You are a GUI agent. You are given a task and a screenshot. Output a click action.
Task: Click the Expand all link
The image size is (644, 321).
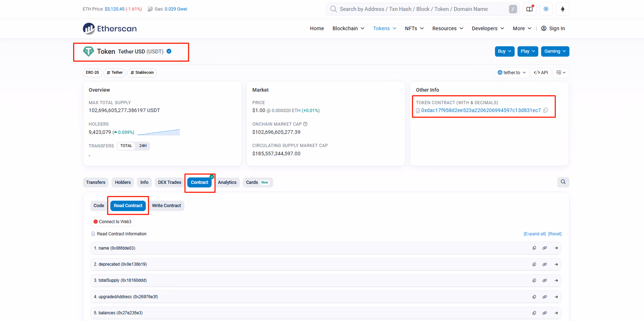[535, 234]
